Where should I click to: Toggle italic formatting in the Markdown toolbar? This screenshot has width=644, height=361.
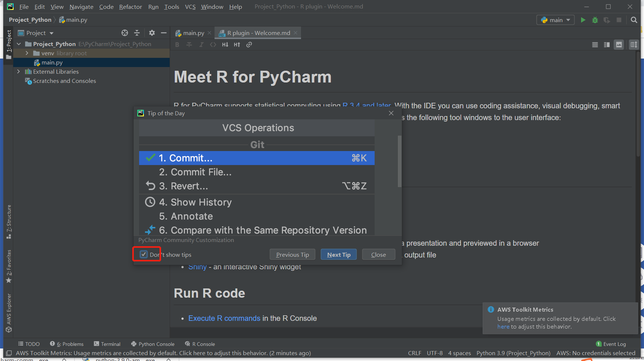[x=201, y=45]
